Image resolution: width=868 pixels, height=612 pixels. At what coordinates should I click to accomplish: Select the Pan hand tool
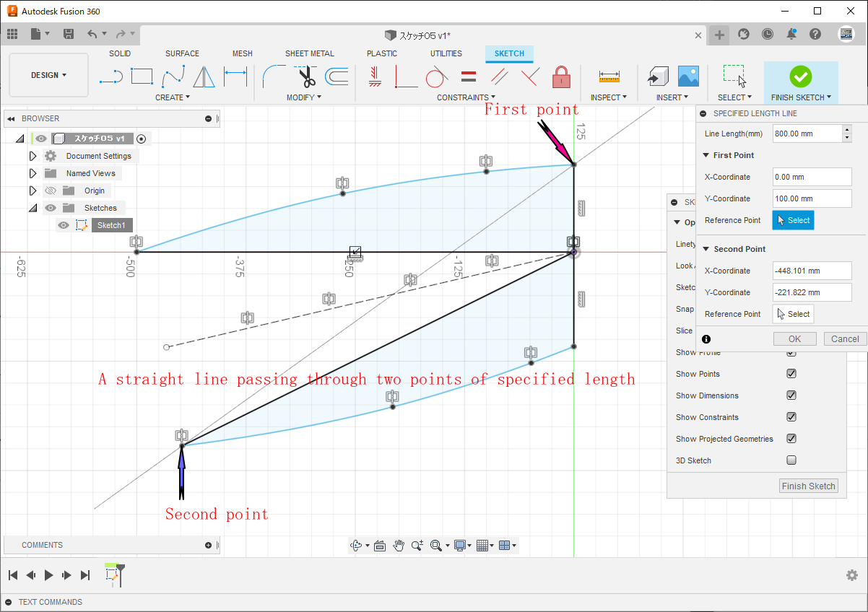[399, 546]
